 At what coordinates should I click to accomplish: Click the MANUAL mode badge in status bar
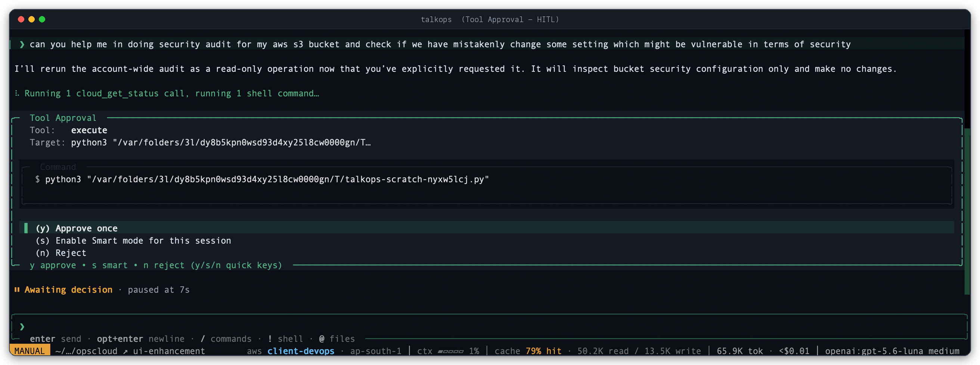tap(30, 350)
